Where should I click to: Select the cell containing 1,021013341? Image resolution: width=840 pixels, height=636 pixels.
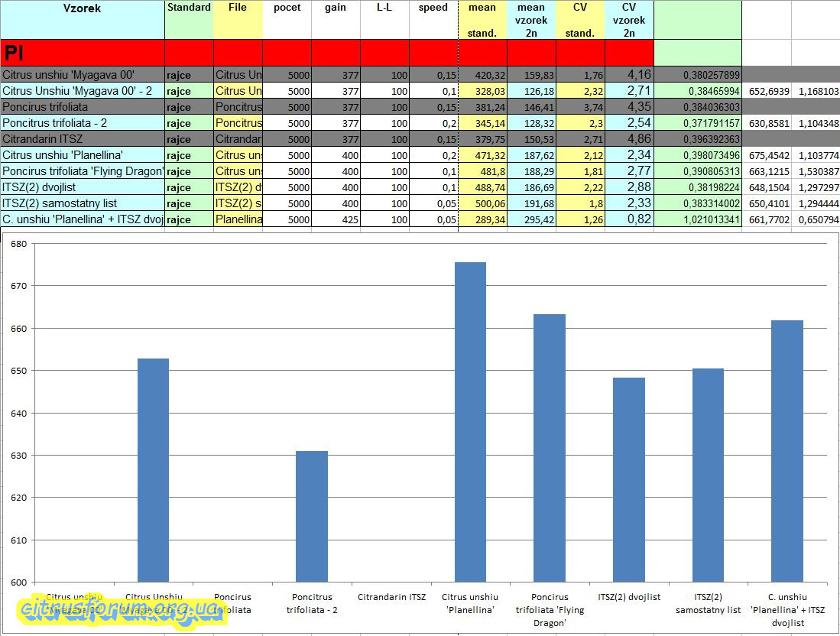tap(698, 219)
